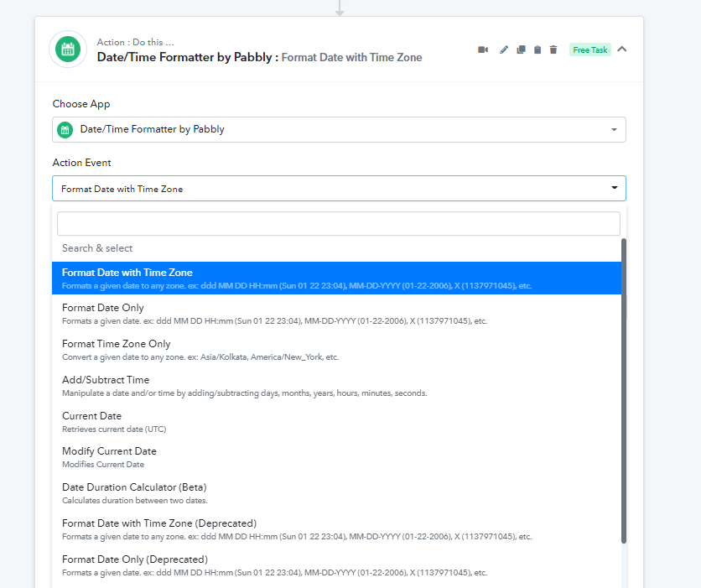Click the clipboard paste icon
Viewport: 701px width, 588px height.
[537, 49]
